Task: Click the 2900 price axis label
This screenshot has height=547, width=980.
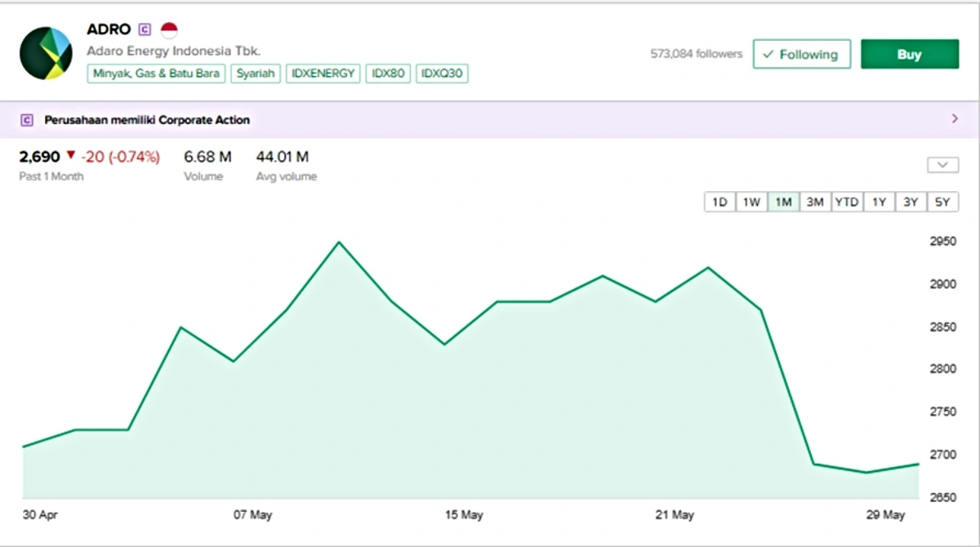Action: point(943,284)
